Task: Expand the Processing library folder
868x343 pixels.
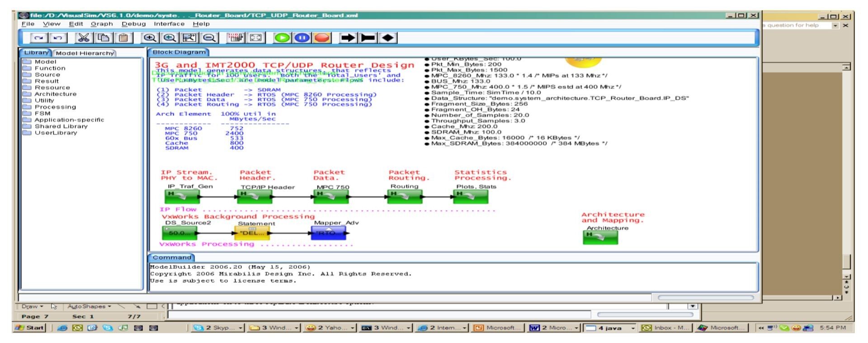Action: [49, 107]
